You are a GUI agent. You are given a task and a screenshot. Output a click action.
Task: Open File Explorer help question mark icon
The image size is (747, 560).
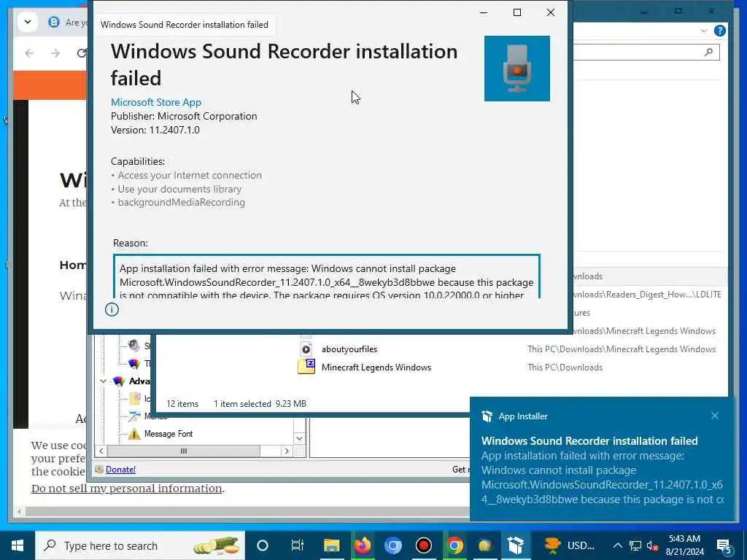point(720,31)
